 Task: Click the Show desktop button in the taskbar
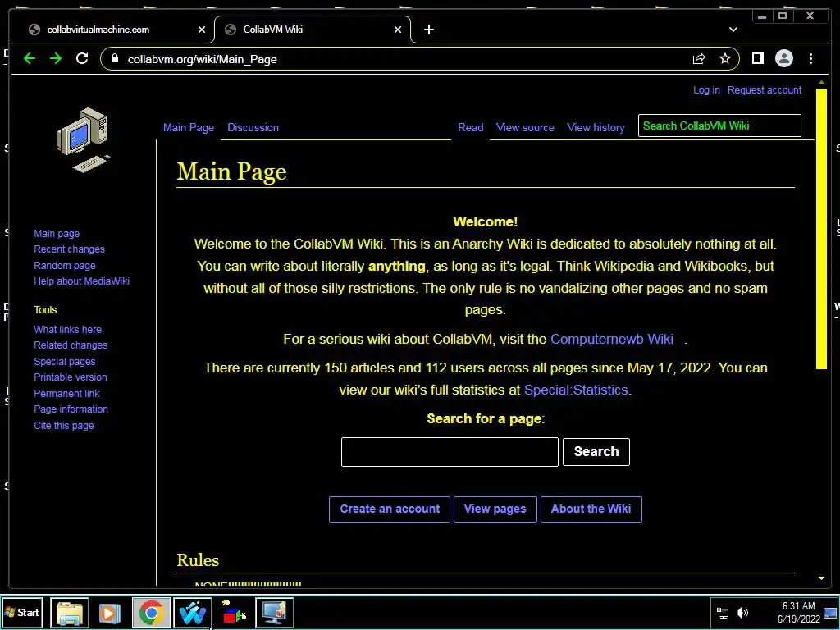[830, 613]
